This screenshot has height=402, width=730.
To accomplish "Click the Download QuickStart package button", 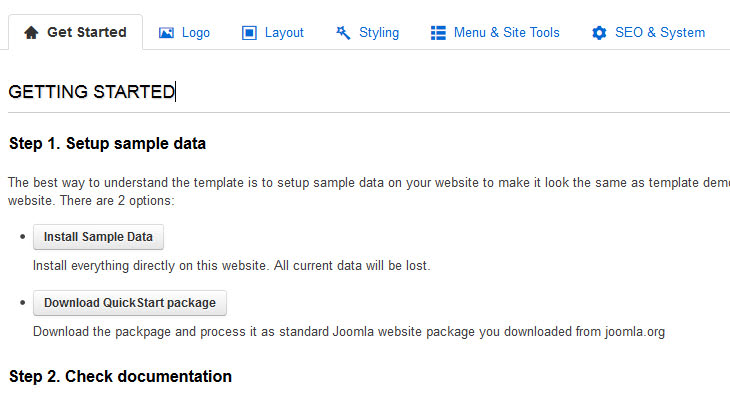I will pyautogui.click(x=130, y=302).
